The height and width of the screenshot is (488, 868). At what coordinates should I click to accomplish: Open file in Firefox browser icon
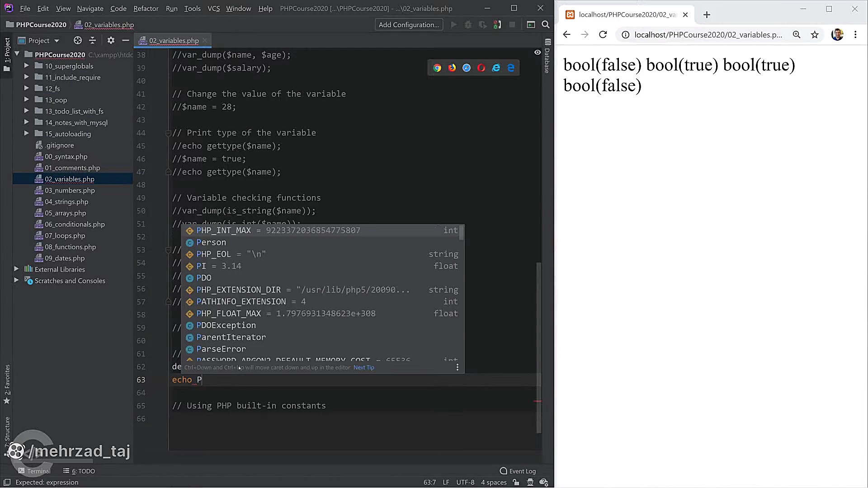click(452, 68)
